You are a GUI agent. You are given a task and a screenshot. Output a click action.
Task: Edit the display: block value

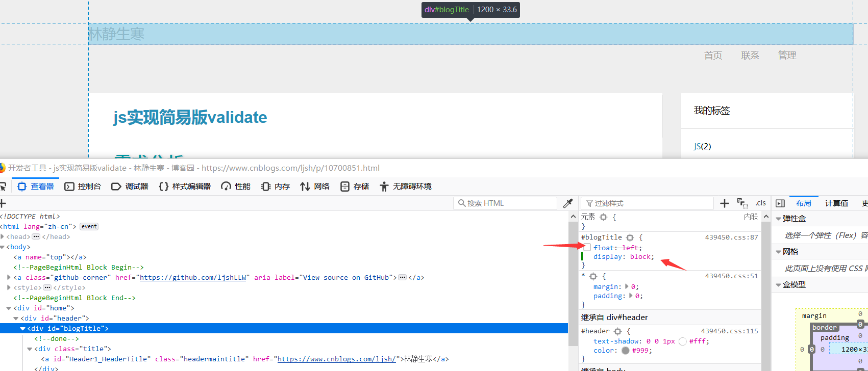pyautogui.click(x=640, y=257)
